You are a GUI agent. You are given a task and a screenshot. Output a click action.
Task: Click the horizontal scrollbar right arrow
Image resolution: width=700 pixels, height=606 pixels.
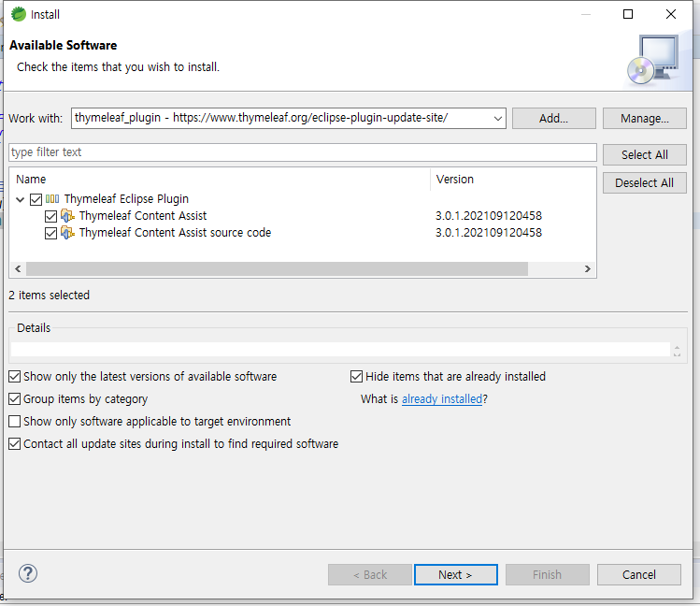tap(588, 268)
